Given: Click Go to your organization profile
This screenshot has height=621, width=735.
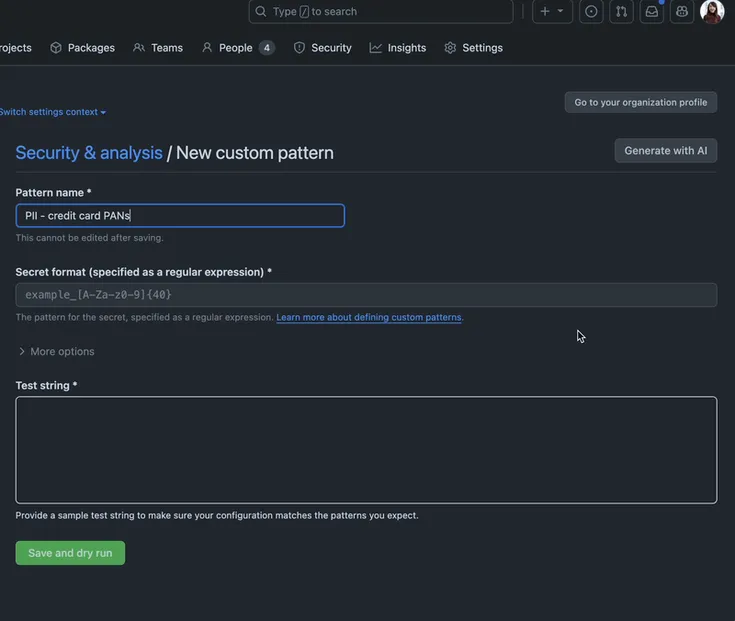Looking at the screenshot, I should click(x=640, y=102).
